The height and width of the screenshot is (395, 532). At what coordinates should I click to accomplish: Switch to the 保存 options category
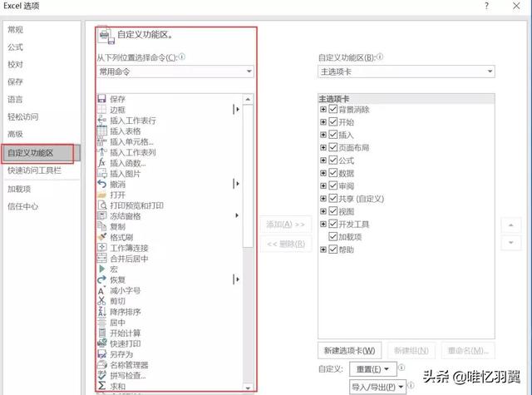tap(15, 81)
